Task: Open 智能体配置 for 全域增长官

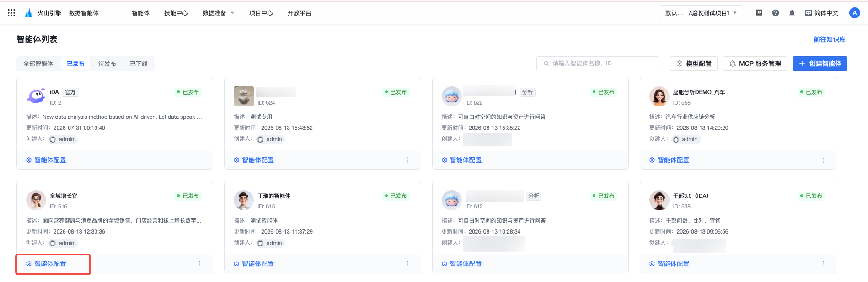Action: click(46, 264)
